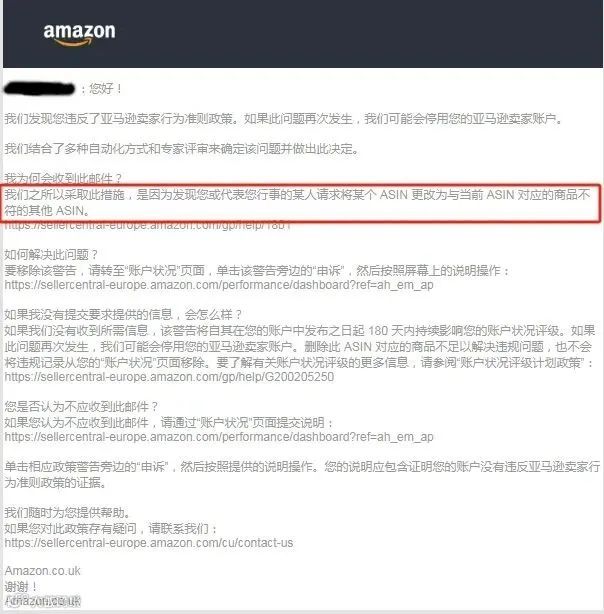Open the partially hidden gp/help/1801 link
The image size is (604, 614).
(x=148, y=226)
